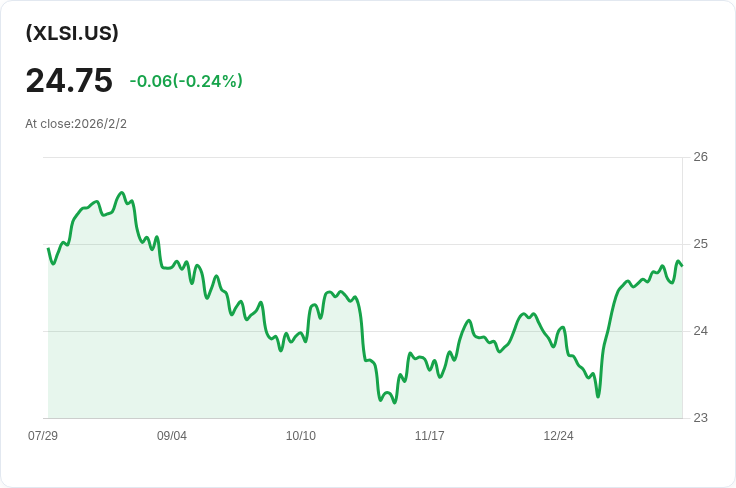The height and width of the screenshot is (488, 736).
Task: Click the 07/29 date axis label
Action: pyautogui.click(x=43, y=436)
